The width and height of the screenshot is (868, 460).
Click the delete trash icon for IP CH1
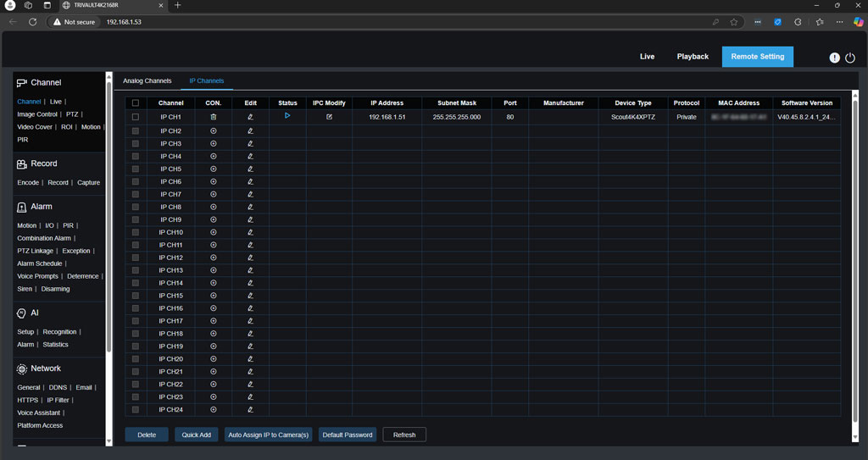214,117
